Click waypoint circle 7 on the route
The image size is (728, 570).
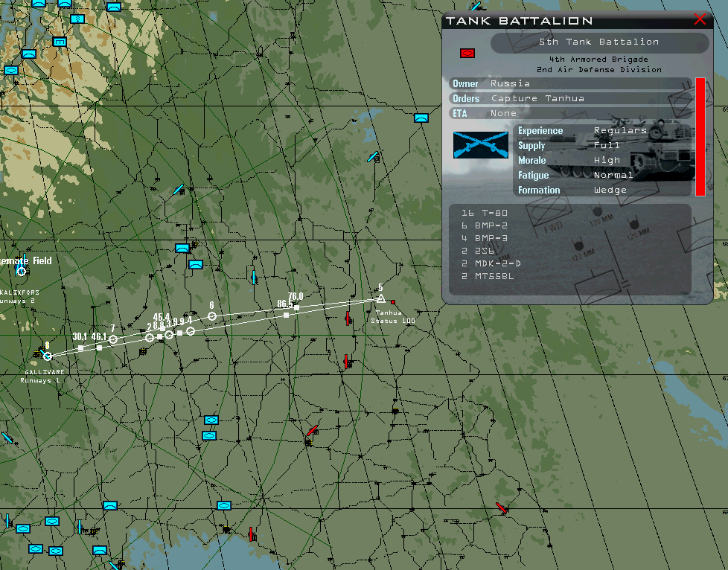pyautogui.click(x=113, y=340)
